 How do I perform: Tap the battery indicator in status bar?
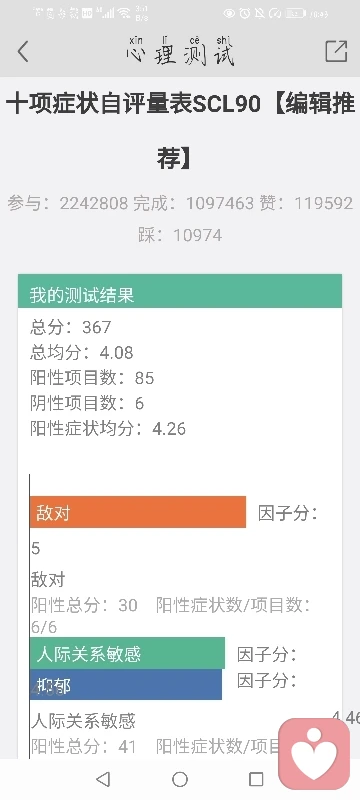[296, 13]
